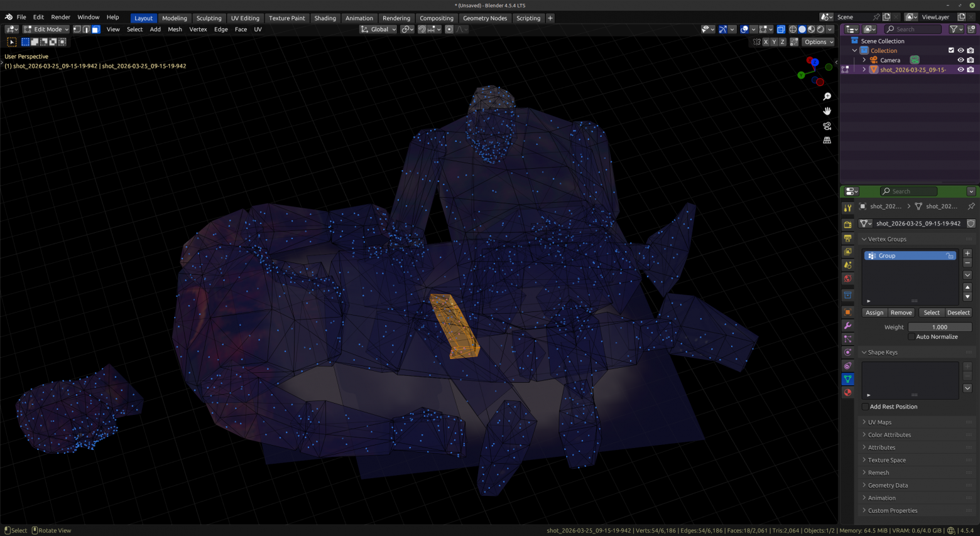Switch to orthographic/perspective grid icon
Image resolution: width=980 pixels, height=536 pixels.
pyautogui.click(x=827, y=141)
